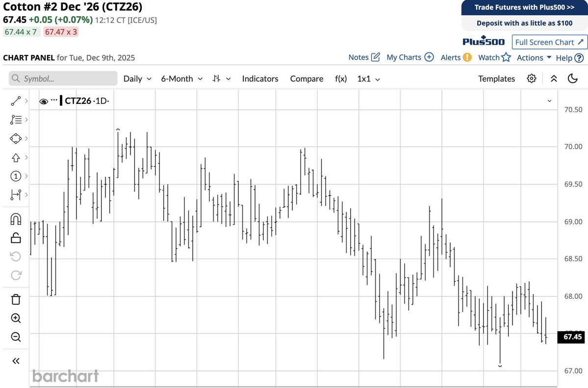Image resolution: width=588 pixels, height=388 pixels.
Task: Open chart settings gear
Action: pos(532,79)
